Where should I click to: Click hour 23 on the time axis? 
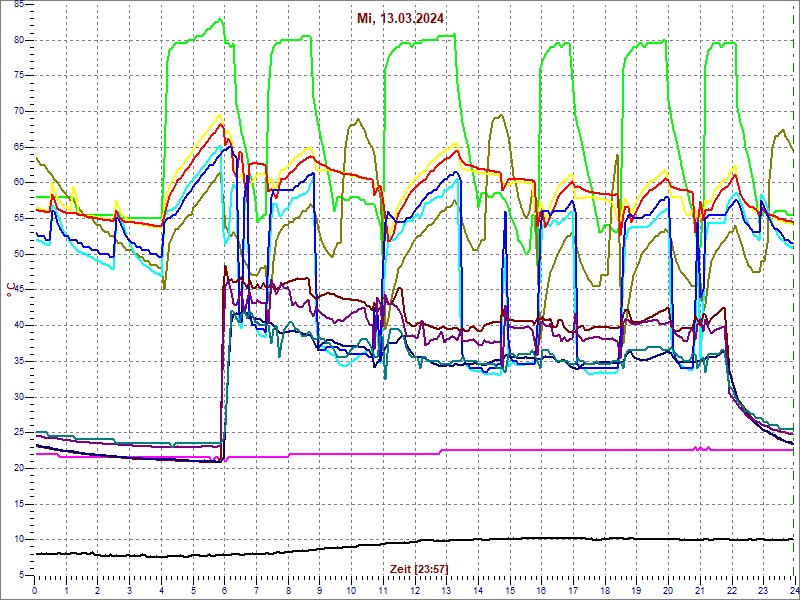pyautogui.click(x=762, y=590)
